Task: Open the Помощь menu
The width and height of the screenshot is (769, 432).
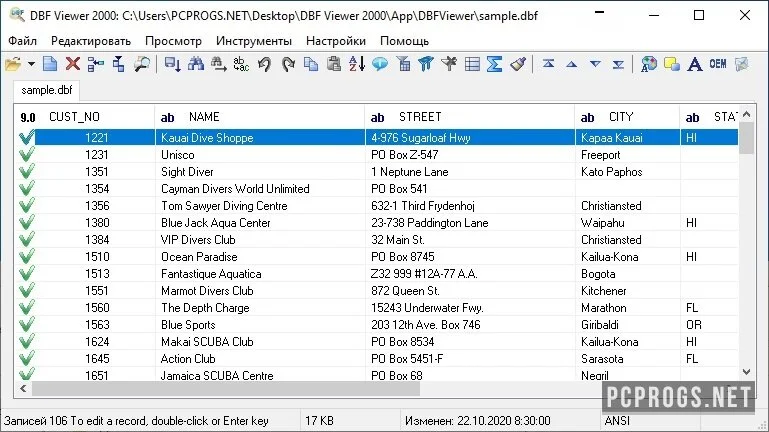Action: click(x=404, y=41)
